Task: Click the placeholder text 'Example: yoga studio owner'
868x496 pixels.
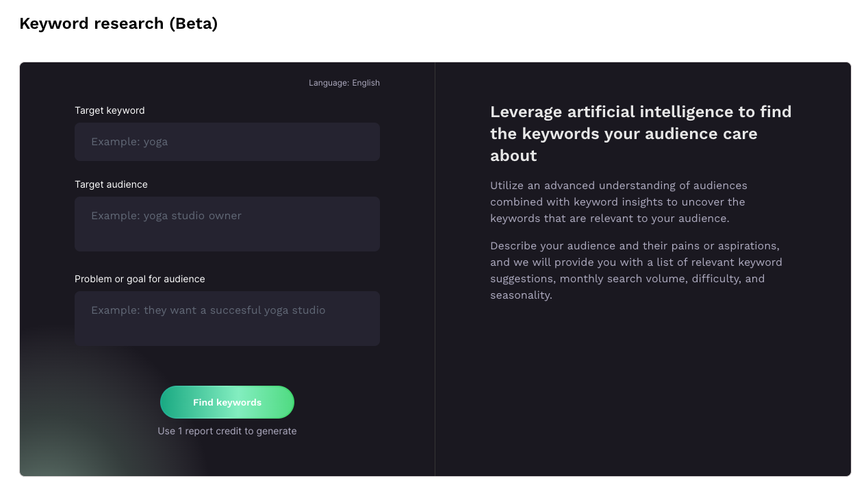Action: (166, 215)
